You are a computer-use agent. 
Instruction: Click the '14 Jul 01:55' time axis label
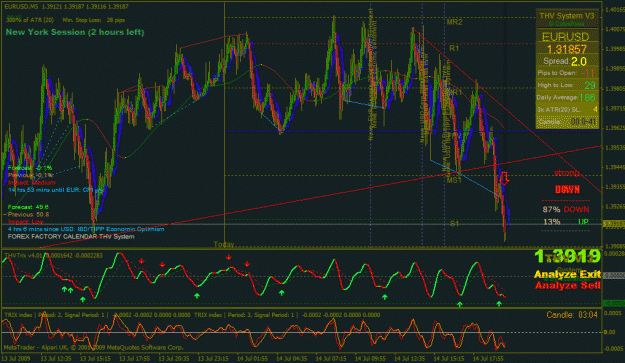(253, 358)
